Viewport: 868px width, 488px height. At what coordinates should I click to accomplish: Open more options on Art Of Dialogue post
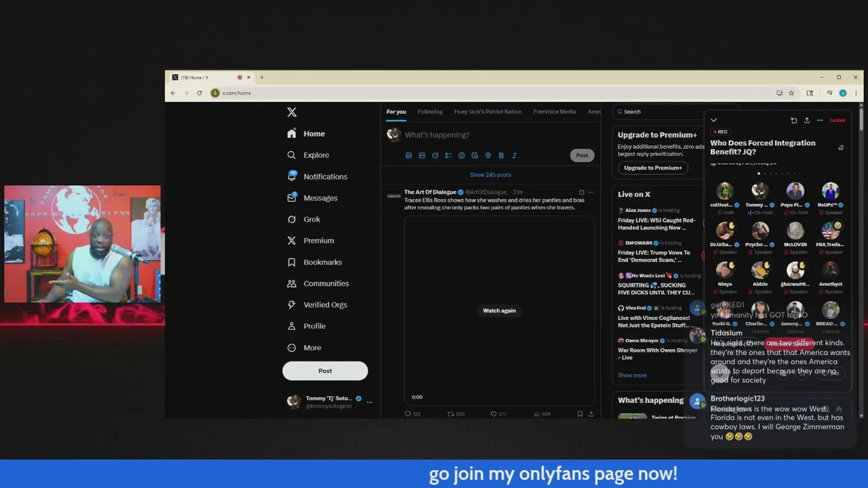[x=591, y=192]
